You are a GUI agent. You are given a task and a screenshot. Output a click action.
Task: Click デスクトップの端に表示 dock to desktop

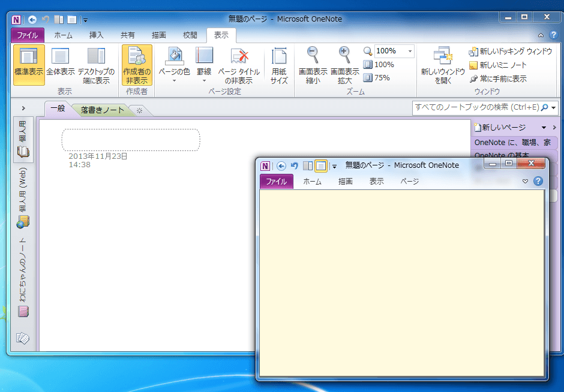click(96, 65)
